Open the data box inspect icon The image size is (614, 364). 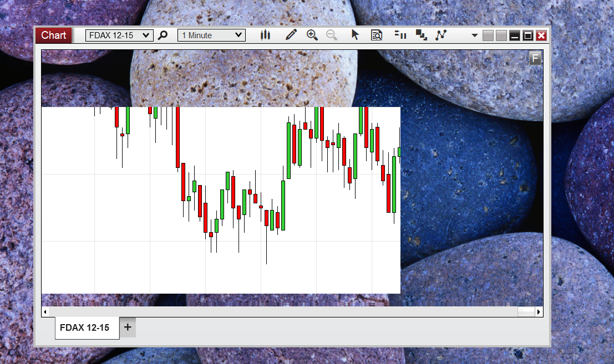coord(377,35)
